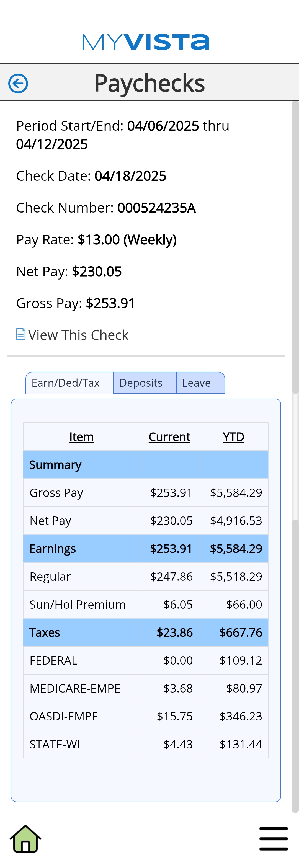Tap the blue back arrow icon

coord(18,83)
